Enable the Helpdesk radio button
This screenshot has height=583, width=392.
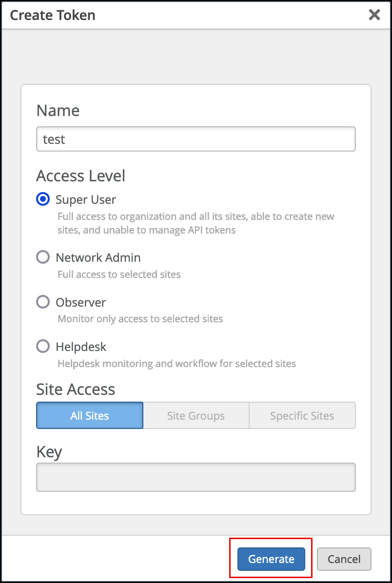(43, 347)
